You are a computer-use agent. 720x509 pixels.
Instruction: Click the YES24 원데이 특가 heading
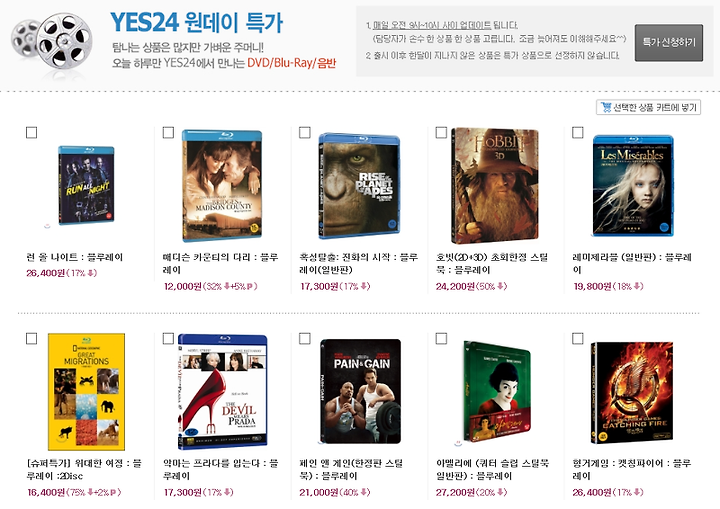197,22
